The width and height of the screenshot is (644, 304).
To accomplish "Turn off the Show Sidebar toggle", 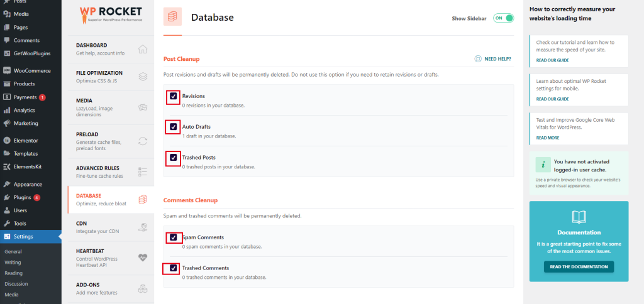I will [x=504, y=18].
